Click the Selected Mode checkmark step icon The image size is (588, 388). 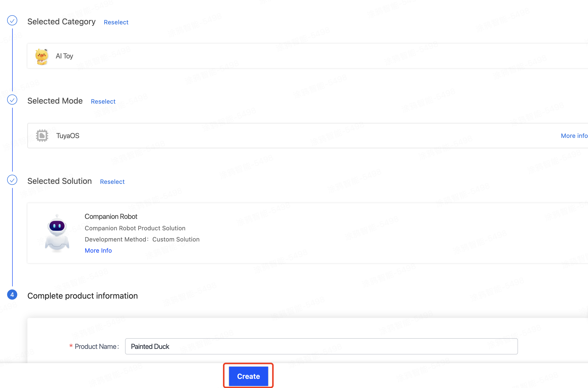coord(12,100)
